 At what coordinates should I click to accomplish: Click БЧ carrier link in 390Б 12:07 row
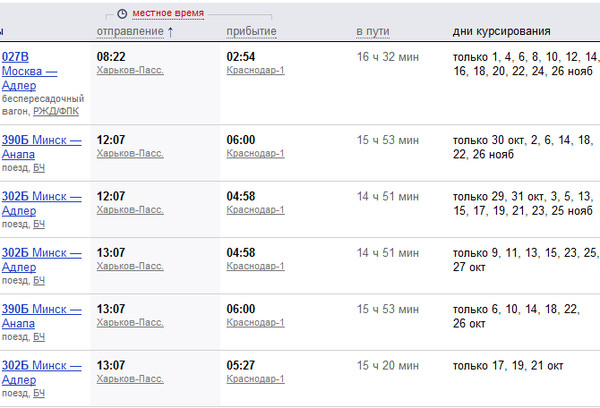39,168
